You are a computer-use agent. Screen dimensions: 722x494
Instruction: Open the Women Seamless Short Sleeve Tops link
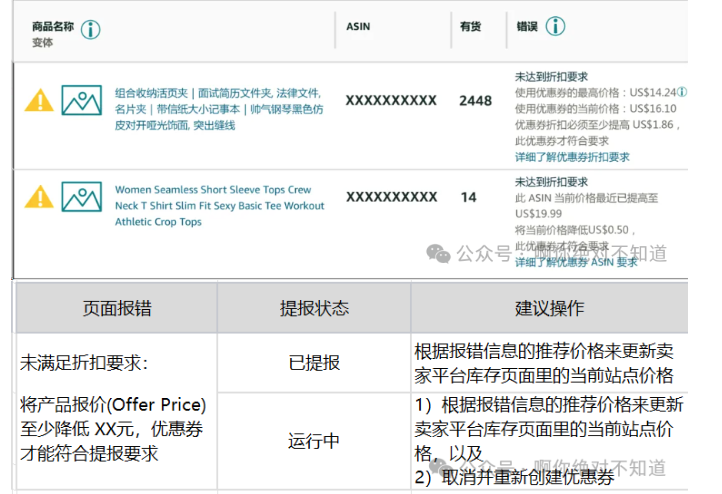coord(219,205)
